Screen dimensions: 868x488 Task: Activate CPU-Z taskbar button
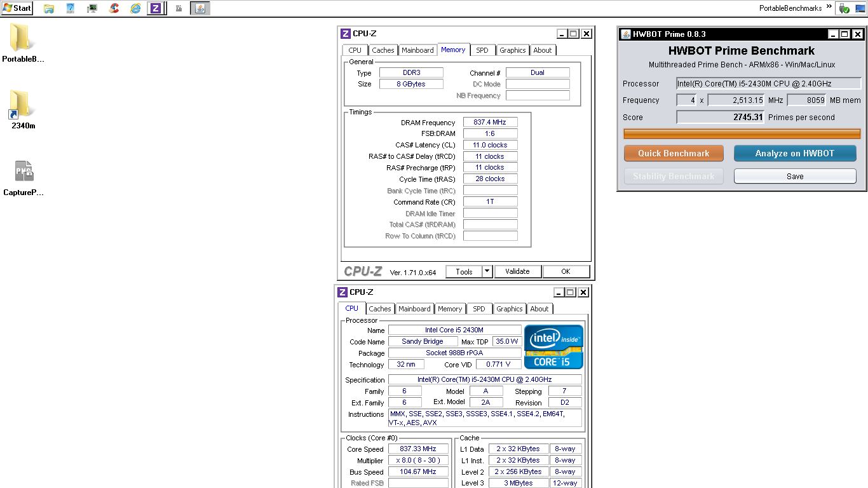point(156,8)
